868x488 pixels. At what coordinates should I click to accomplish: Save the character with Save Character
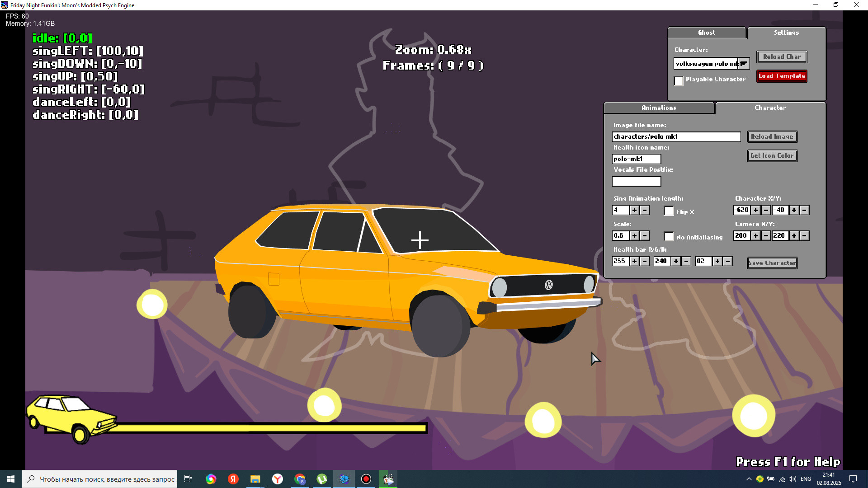[x=772, y=263]
